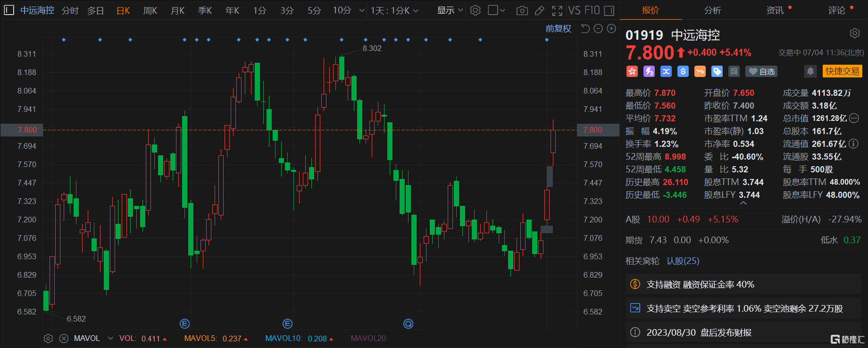Click the info icon beside 2023/08/30
The width and height of the screenshot is (868, 348).
pos(635,332)
